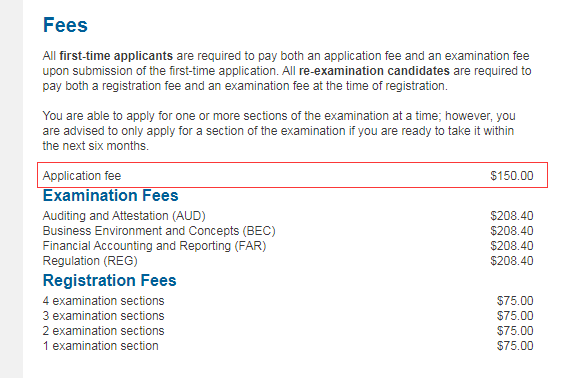
Task: Click Business Environment and Concepts (BEC)
Action: coord(159,231)
